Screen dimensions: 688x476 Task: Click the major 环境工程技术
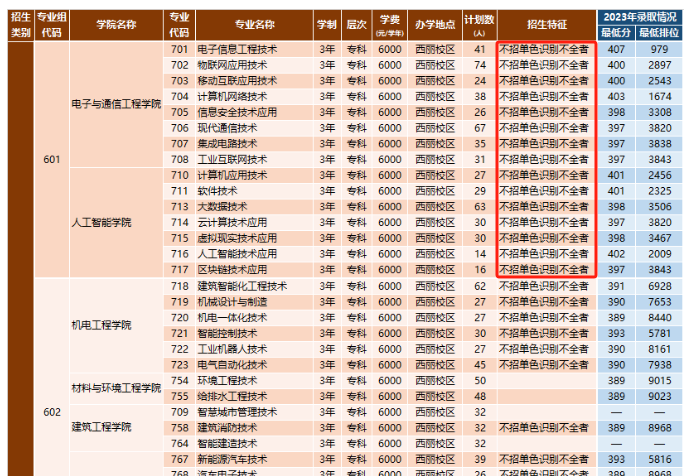254,381
